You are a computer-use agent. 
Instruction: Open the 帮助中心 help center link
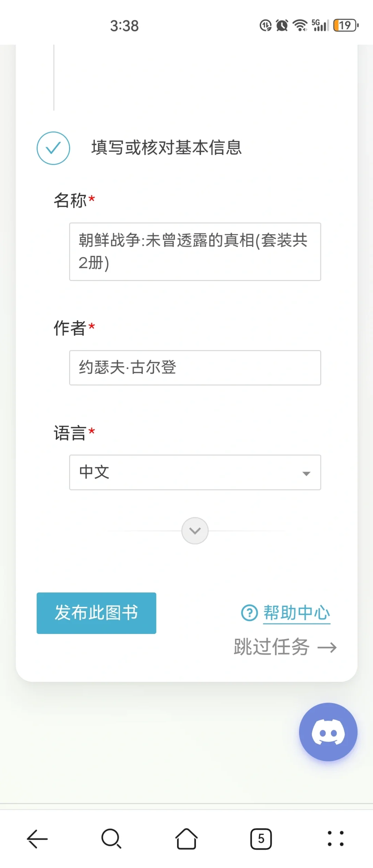tap(297, 613)
